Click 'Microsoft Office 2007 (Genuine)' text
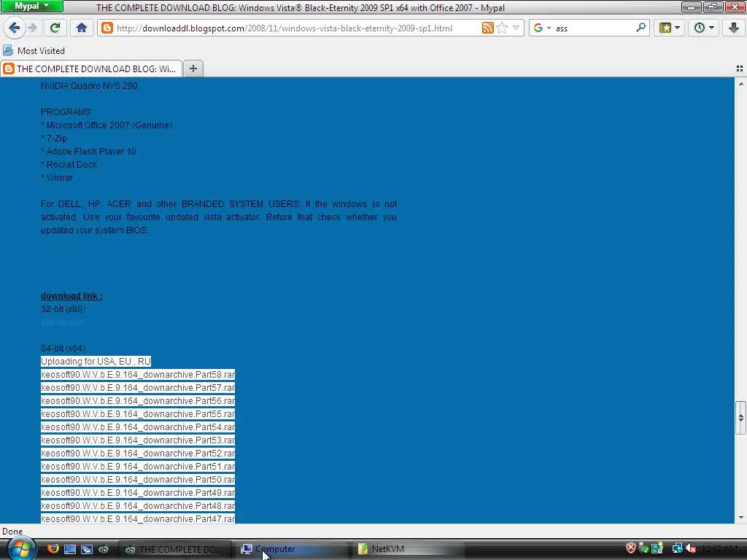This screenshot has width=747, height=560. pyautogui.click(x=109, y=125)
